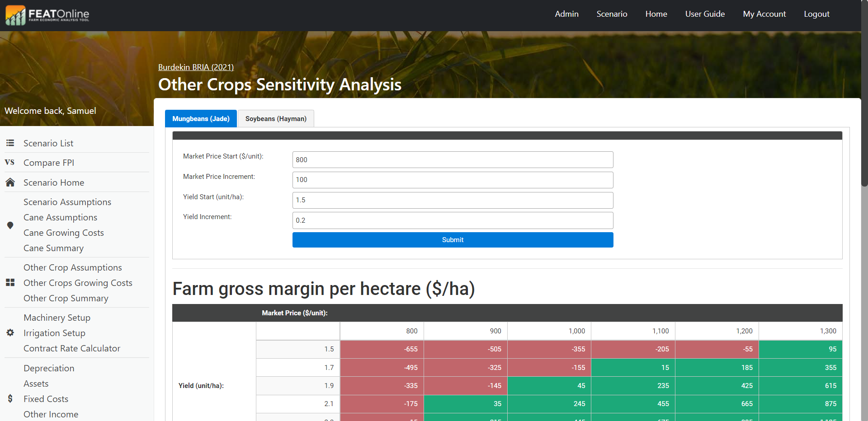Click the Logout link
Viewport: 868px width, 421px height.
(816, 14)
